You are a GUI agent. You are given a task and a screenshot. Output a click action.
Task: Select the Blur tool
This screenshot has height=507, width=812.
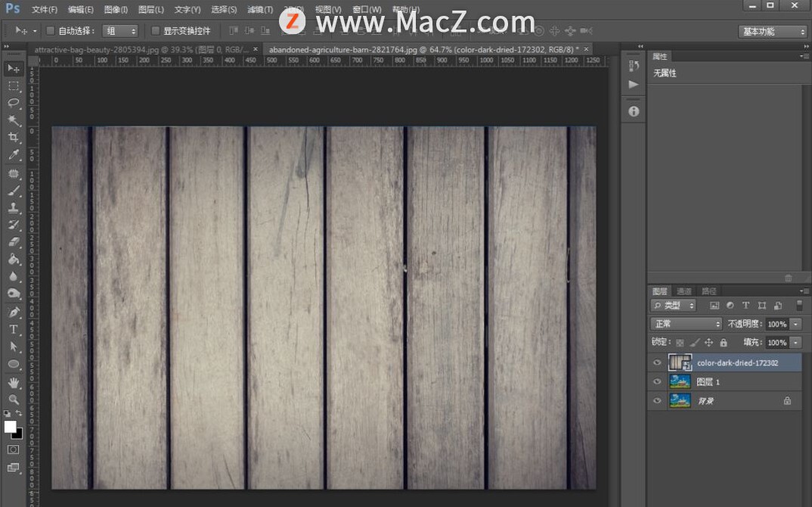click(x=14, y=276)
